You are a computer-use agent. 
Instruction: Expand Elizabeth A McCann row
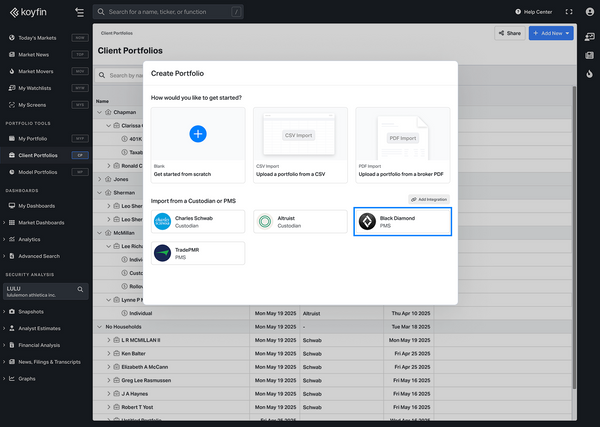coord(109,367)
